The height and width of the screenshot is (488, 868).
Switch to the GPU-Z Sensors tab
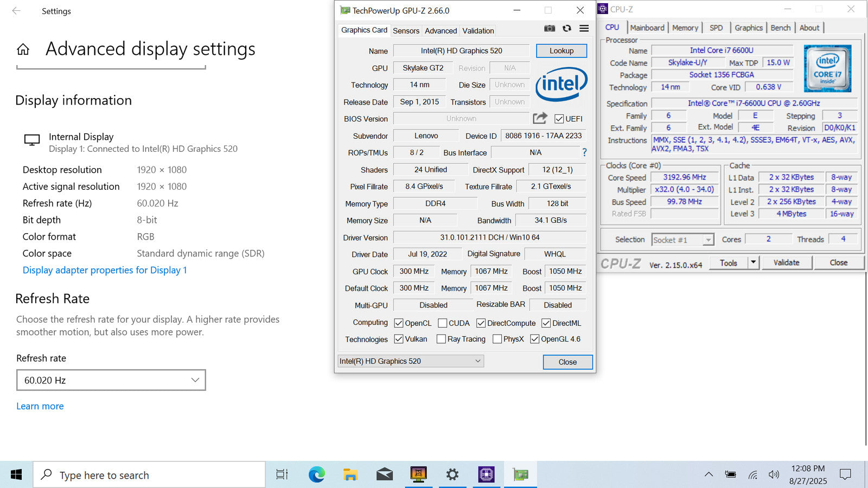tap(406, 31)
